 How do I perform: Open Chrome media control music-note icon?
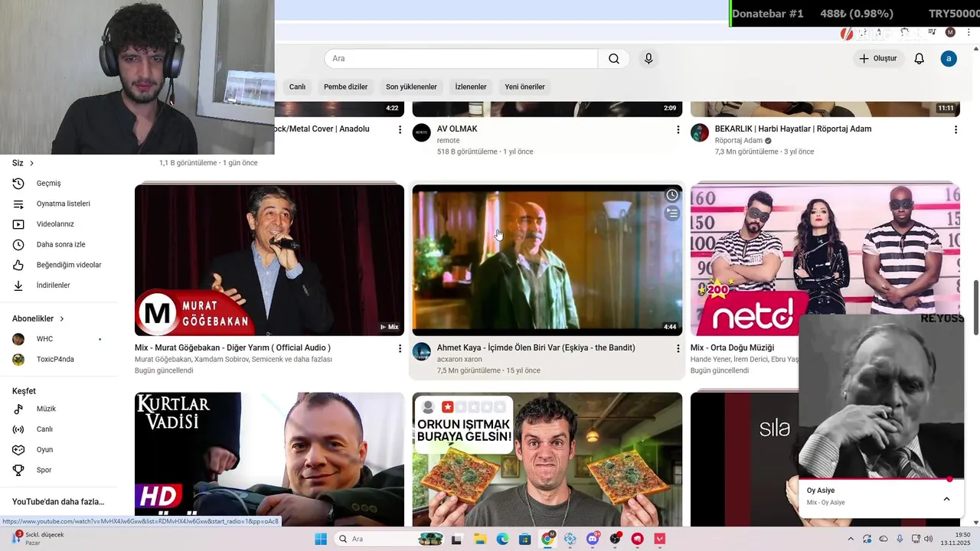932,32
